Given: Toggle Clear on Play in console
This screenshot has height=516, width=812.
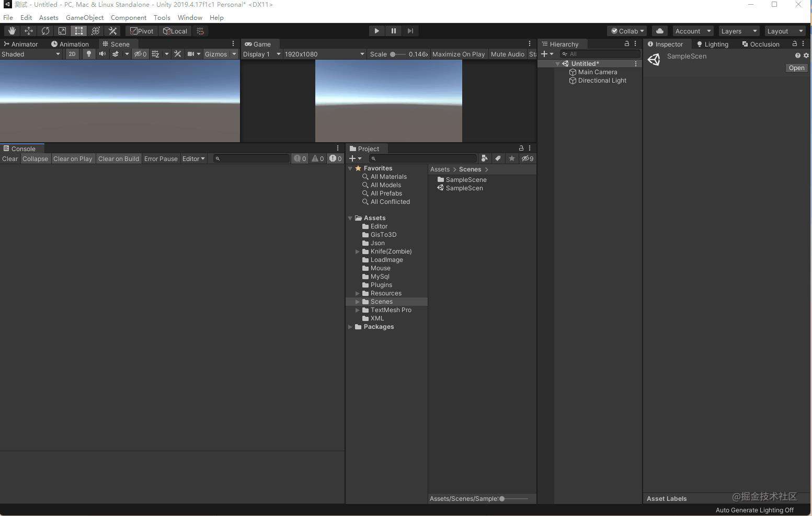Looking at the screenshot, I should [73, 158].
